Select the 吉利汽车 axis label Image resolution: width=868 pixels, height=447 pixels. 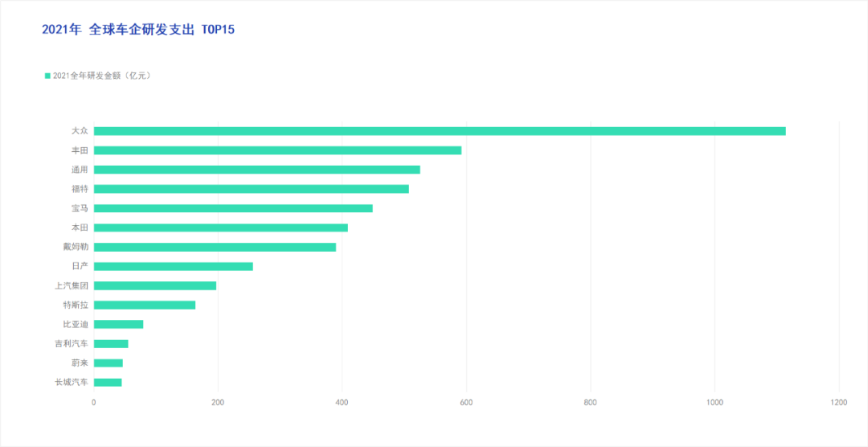pos(71,343)
